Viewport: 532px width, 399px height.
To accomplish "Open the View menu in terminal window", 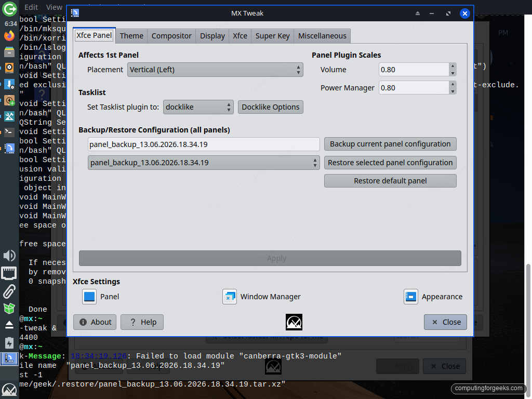I will tap(54, 7).
